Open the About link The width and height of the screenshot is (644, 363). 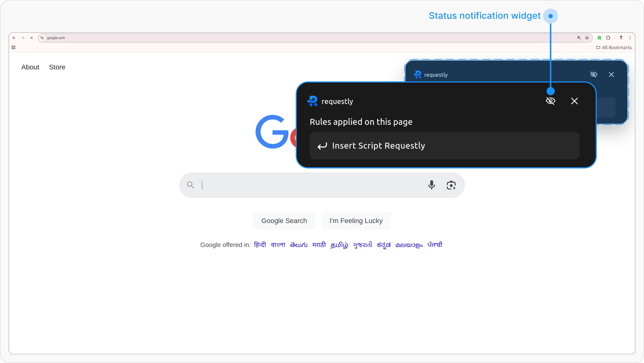pyautogui.click(x=30, y=67)
